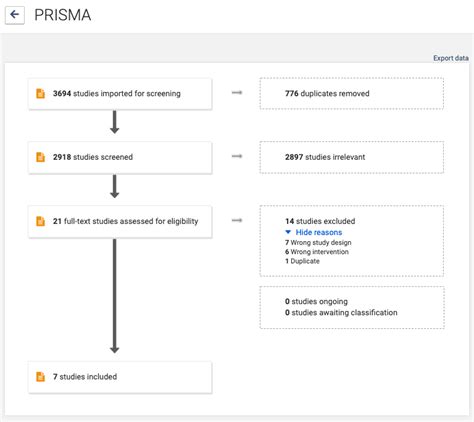Image resolution: width=474 pixels, height=422 pixels.
Task: Click arrow pointing to duplicates removed box
Action: point(237,93)
